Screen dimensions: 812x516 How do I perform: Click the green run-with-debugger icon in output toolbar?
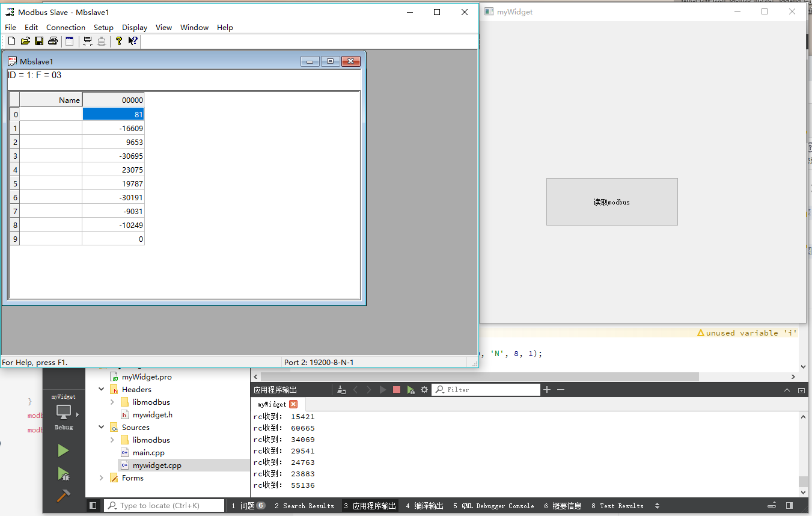(411, 390)
